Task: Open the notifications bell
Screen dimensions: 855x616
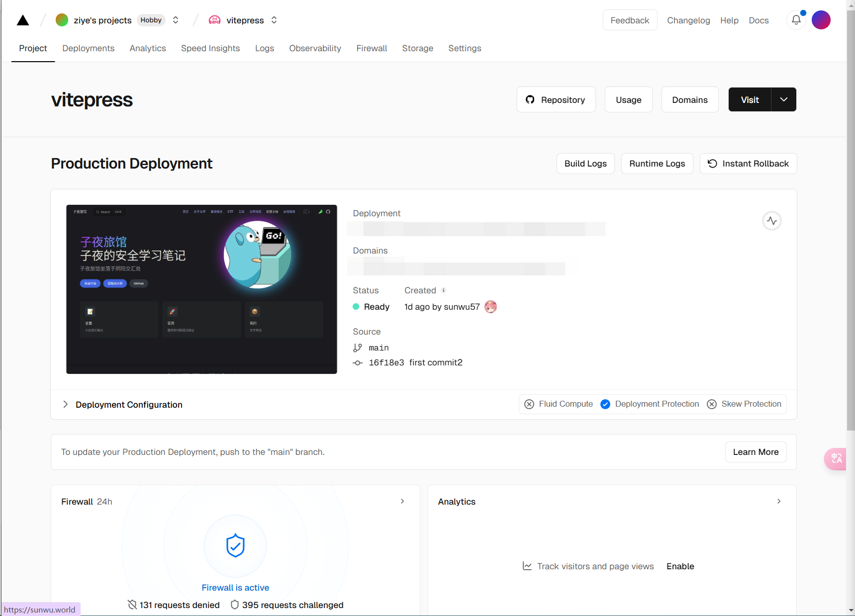Action: pos(796,20)
